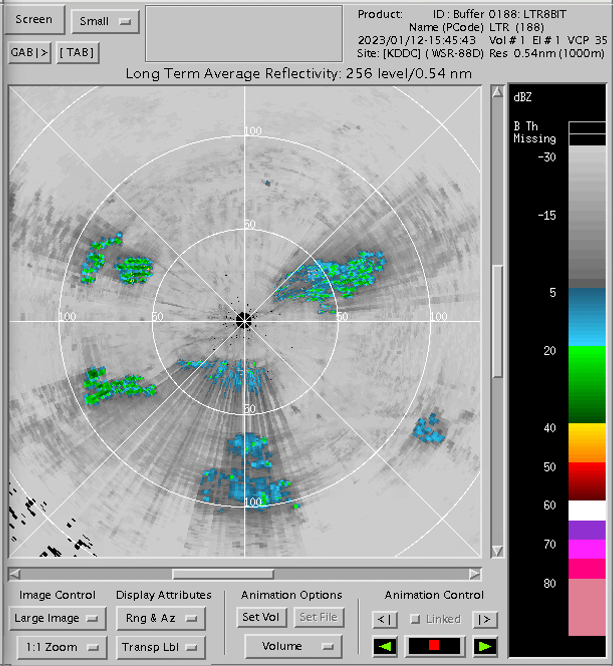Screen dimensions: 613x666
Task: Toggle the Linked checkbox
Action: coord(415,619)
